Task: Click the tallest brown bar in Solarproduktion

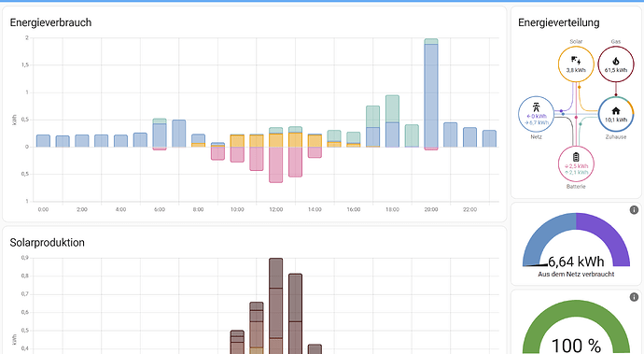Action: click(275, 305)
